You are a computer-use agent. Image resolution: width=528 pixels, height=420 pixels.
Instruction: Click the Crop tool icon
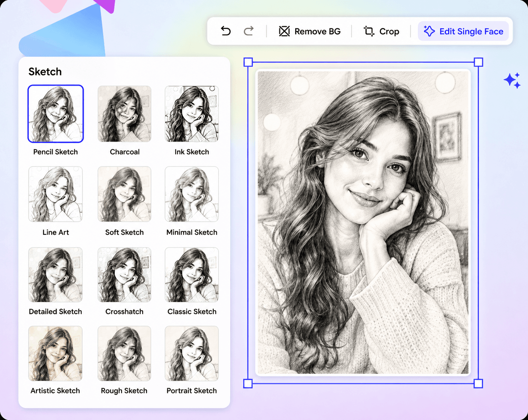pyautogui.click(x=369, y=31)
